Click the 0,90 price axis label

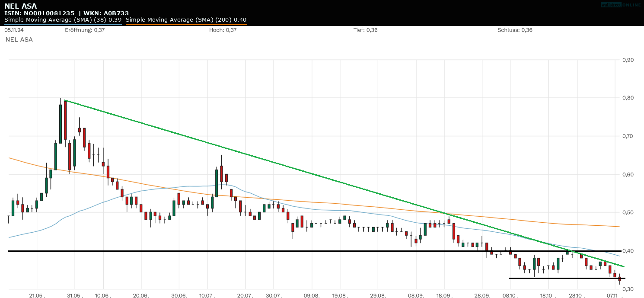[628, 60]
